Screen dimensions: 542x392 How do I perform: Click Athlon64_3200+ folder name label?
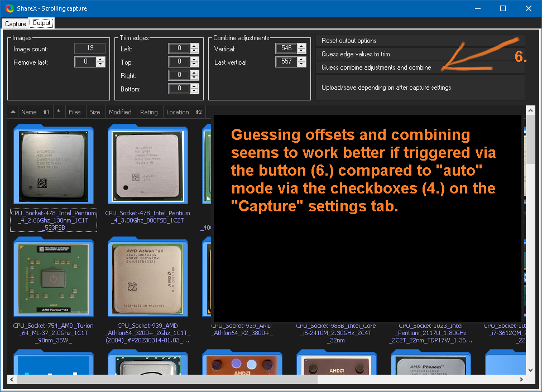coord(147,333)
